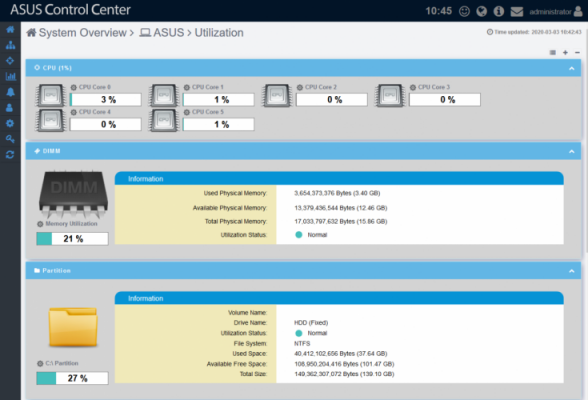588x400 pixels.
Task: Go to System Overview breadcrumb
Action: [x=76, y=33]
